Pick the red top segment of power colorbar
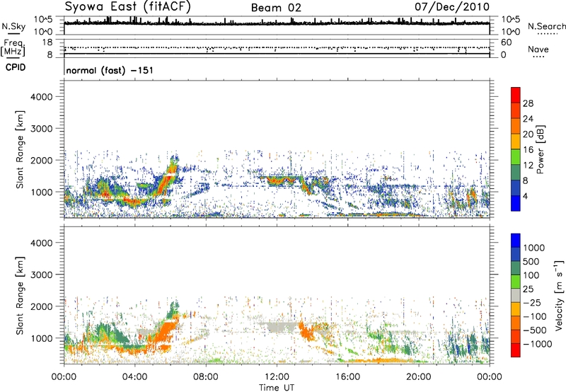 coord(516,95)
